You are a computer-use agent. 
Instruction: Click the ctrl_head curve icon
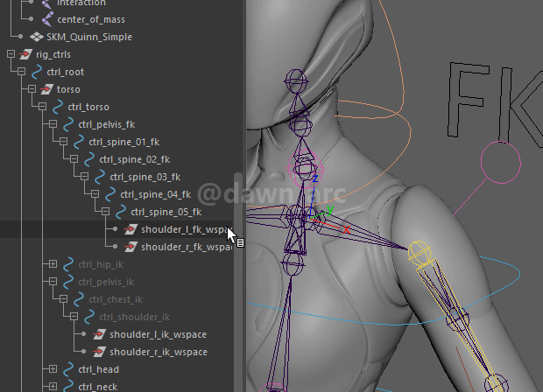coord(68,369)
